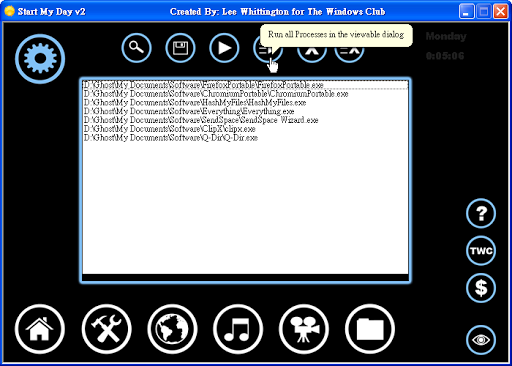
Task: Click the TWC round button
Action: (481, 251)
